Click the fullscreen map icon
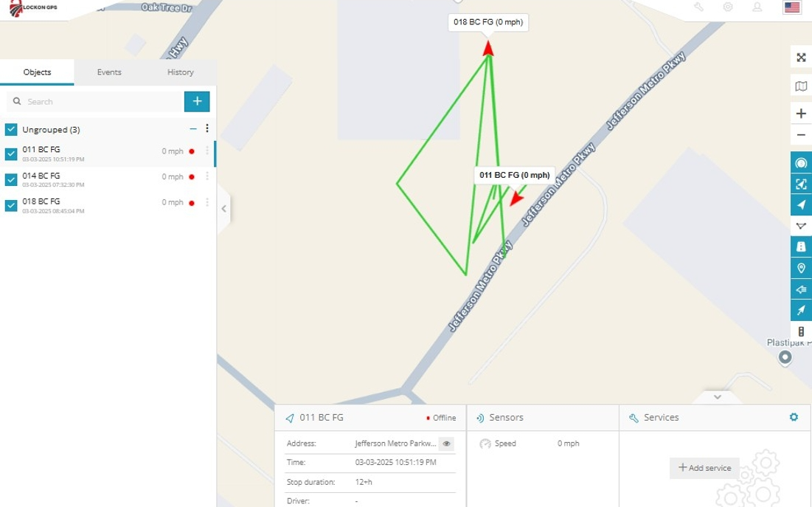The image size is (812, 507). coord(801,58)
